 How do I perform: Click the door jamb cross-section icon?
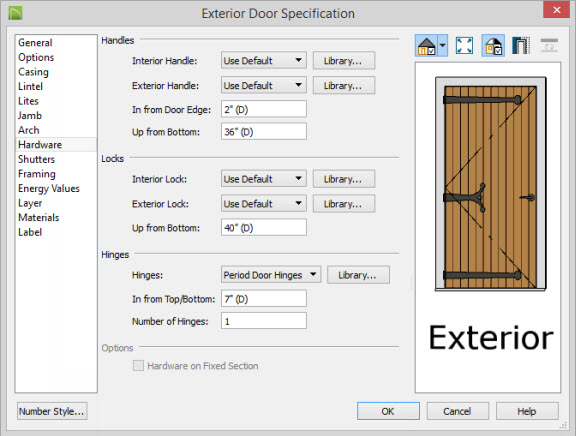coord(521,46)
